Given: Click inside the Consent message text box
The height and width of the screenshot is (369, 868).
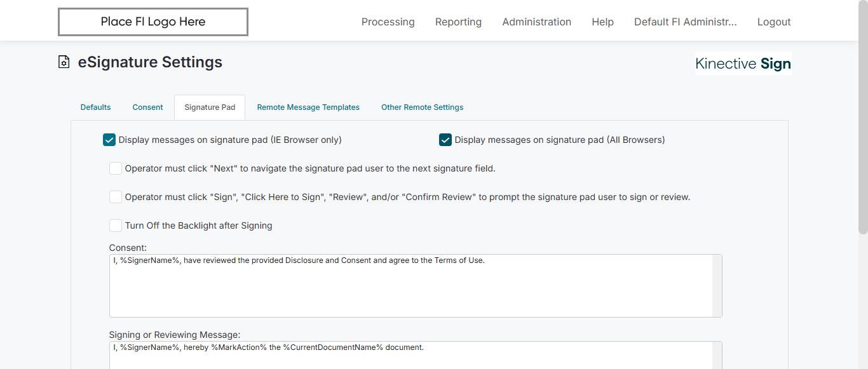Looking at the screenshot, I should (x=410, y=286).
